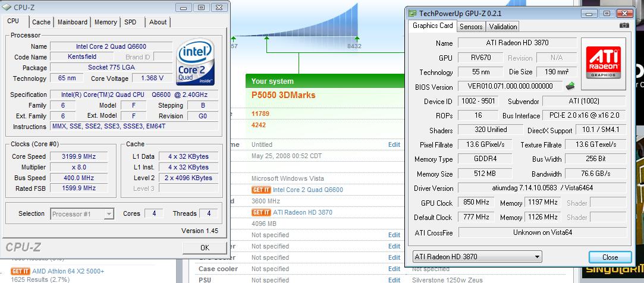
Task: Click the Bandwidth value 76.6 GB/s
Action: [x=595, y=174]
